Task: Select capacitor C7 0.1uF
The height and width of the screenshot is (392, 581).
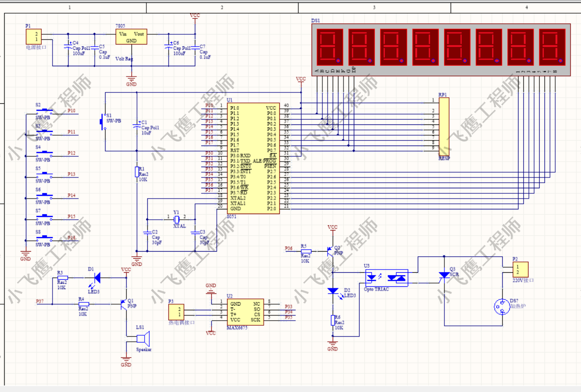Action: (x=194, y=46)
